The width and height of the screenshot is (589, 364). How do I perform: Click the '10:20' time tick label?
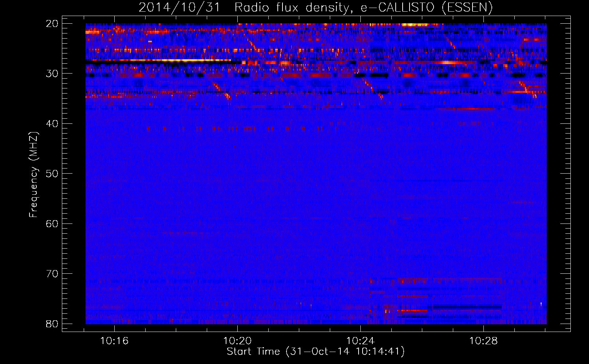coord(237,341)
